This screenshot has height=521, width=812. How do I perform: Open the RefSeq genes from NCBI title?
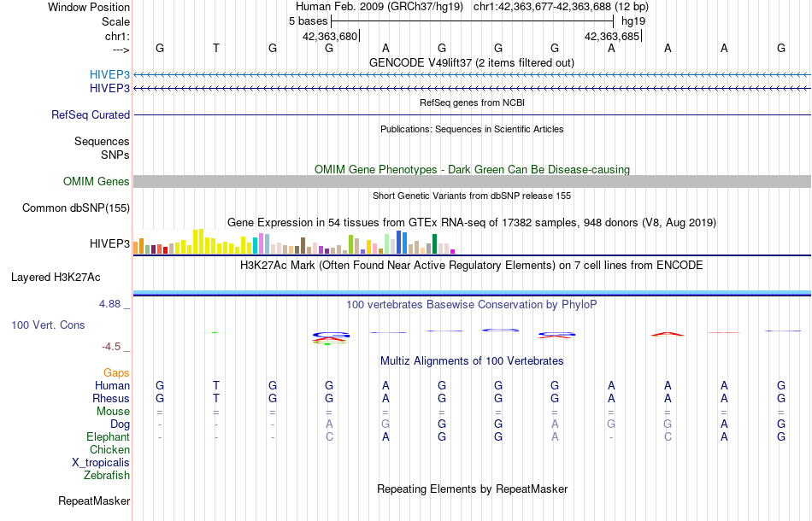click(472, 102)
